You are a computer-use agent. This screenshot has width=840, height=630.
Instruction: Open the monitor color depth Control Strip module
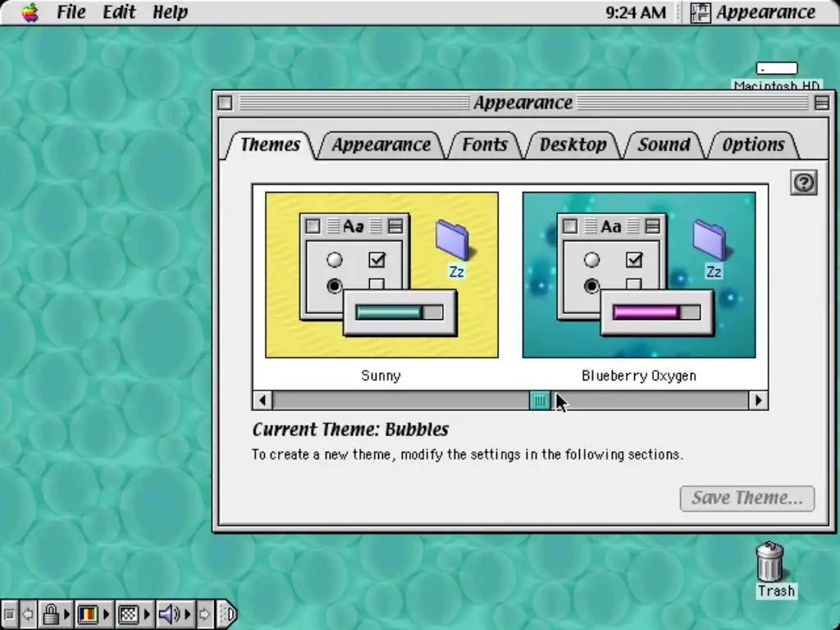tap(94, 614)
